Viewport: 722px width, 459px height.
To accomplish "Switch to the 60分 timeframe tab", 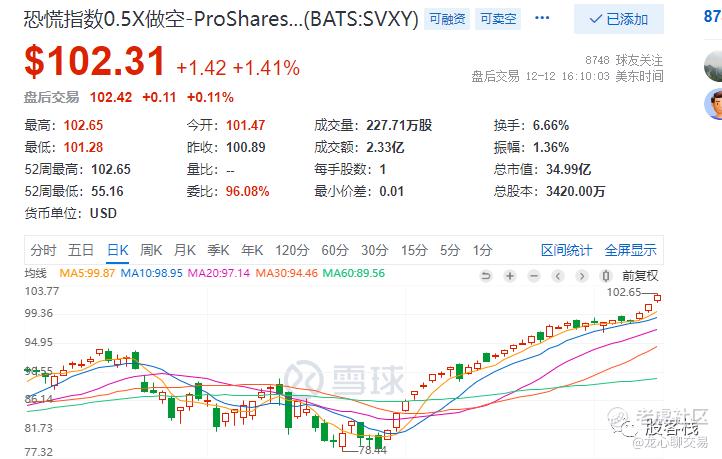I will pyautogui.click(x=335, y=250).
